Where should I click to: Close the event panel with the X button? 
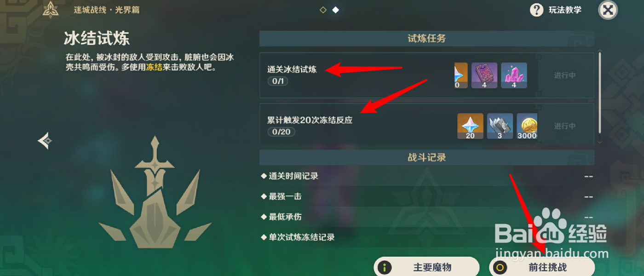click(x=608, y=10)
